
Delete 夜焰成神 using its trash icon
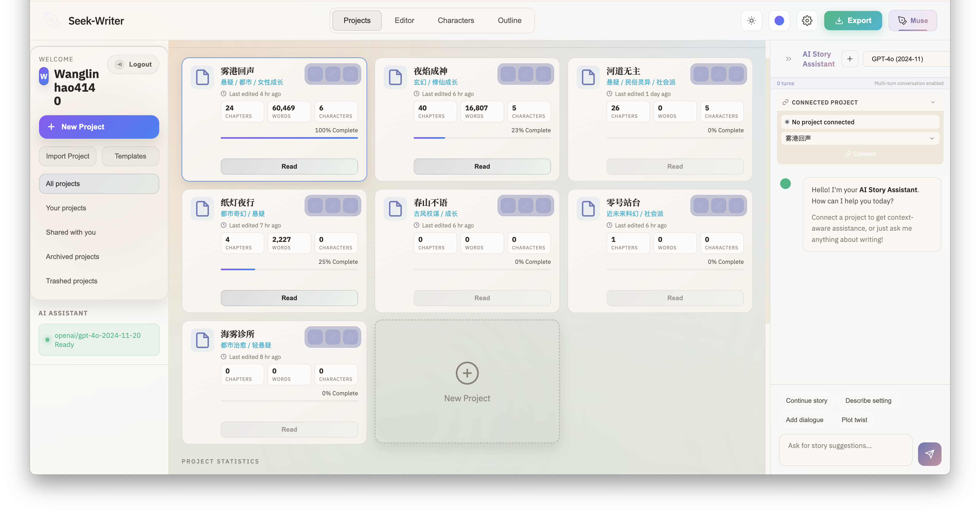click(x=543, y=74)
